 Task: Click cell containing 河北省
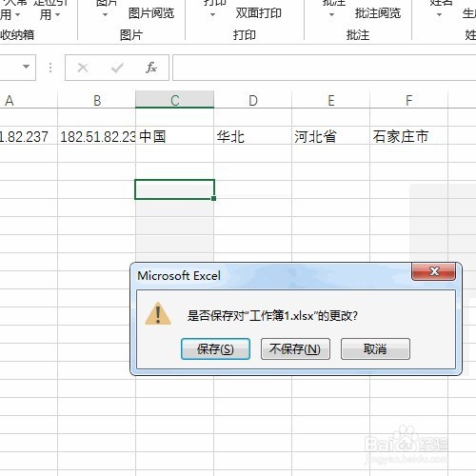tap(331, 136)
